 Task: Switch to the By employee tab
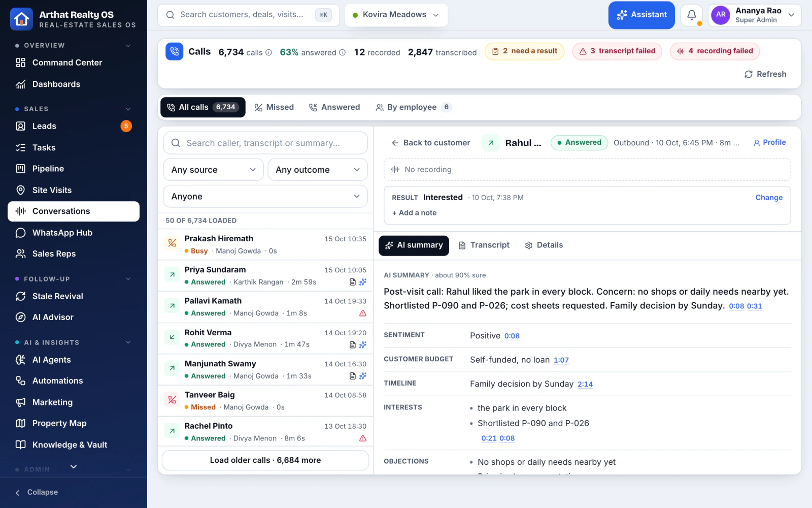point(413,107)
